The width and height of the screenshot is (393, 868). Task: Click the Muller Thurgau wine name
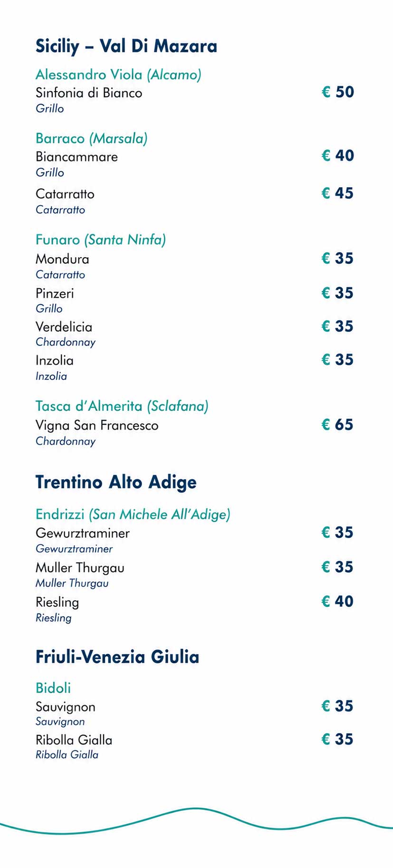(x=80, y=568)
